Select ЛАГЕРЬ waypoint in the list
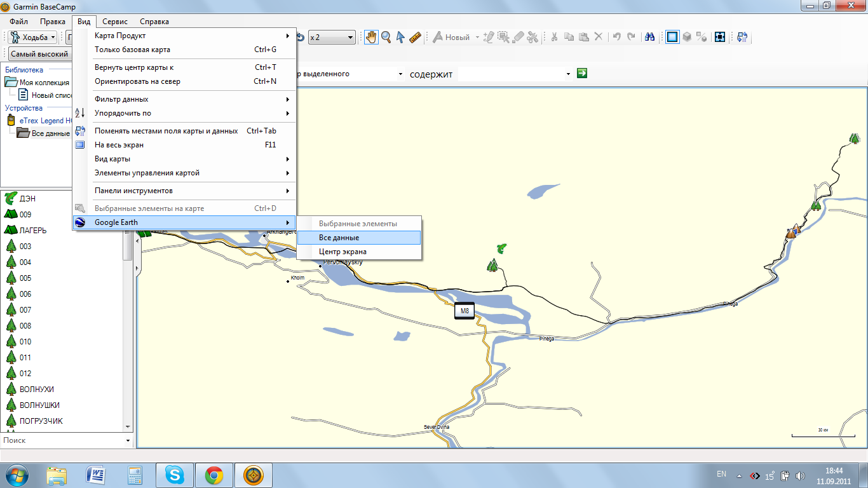The image size is (868, 488). coord(33,231)
